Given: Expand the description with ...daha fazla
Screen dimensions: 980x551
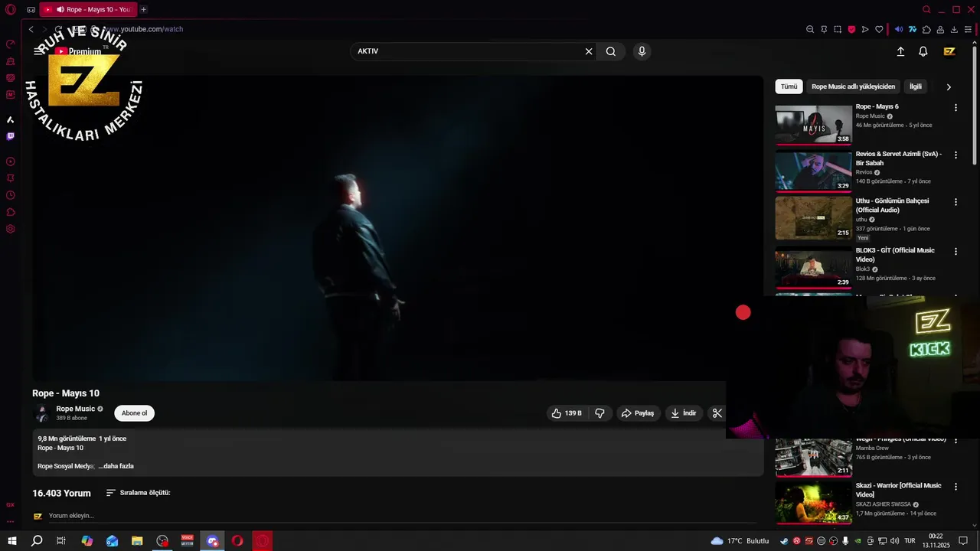Looking at the screenshot, I should point(116,466).
